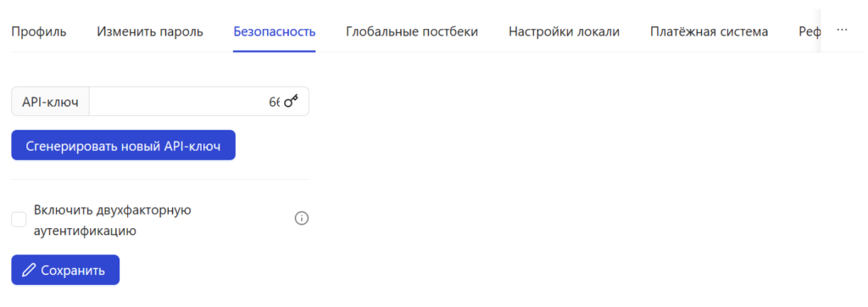Click the divider line above the checkbox

coord(160,179)
